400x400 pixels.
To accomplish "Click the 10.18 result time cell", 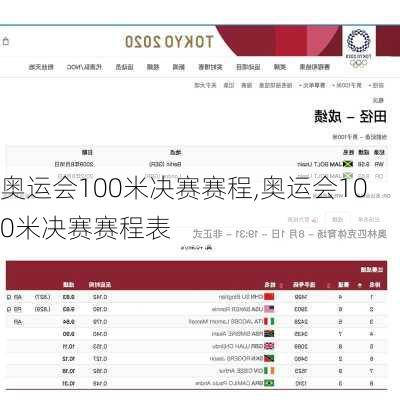I will [x=68, y=371].
